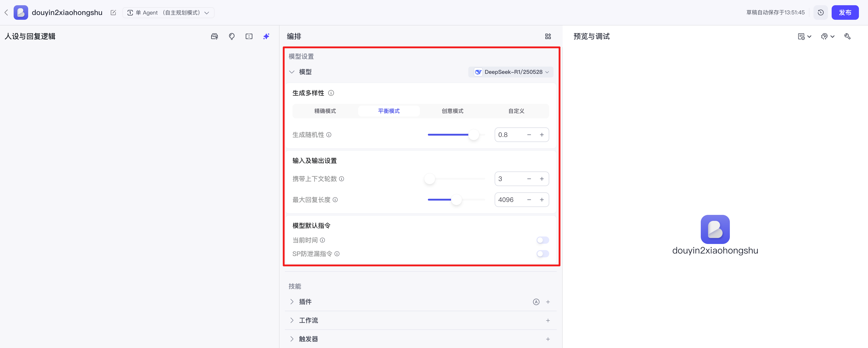Click the prompt compare split-view icon

click(x=249, y=36)
